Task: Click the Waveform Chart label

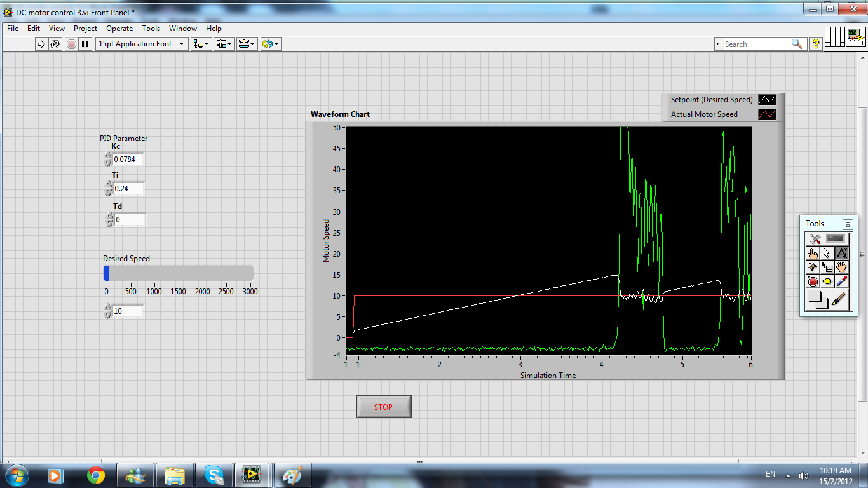Action: [x=340, y=114]
